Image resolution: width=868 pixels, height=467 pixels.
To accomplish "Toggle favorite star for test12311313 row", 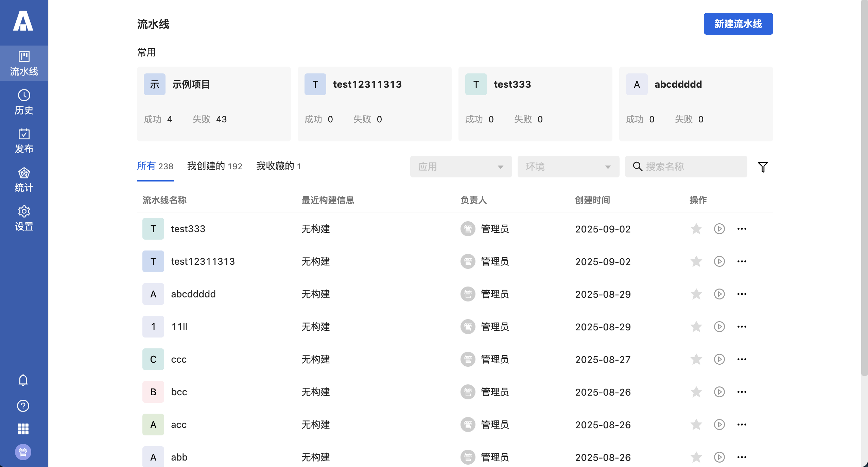I will [x=696, y=261].
